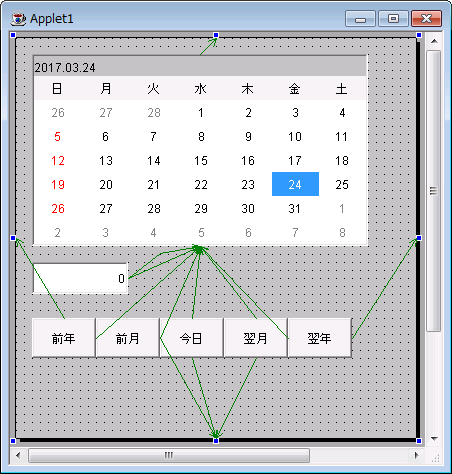Select date 18 in the calendar
This screenshot has width=452, height=474.
point(342,160)
